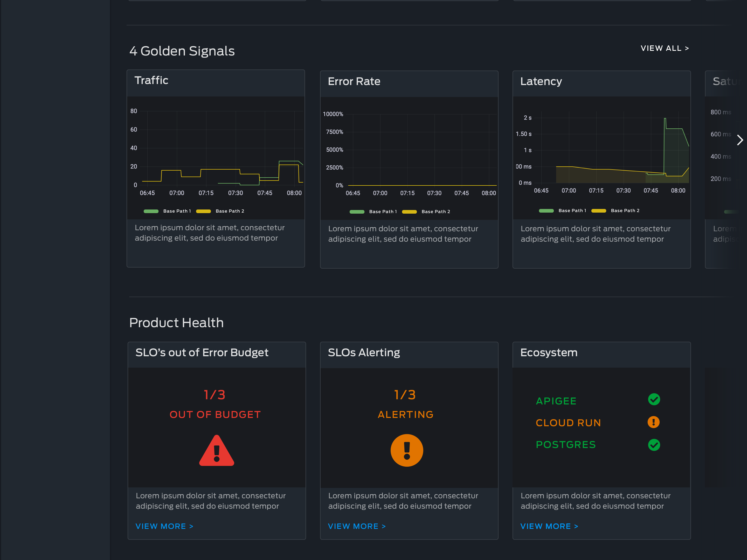Click the Ecosystem card title
747x560 pixels.
click(x=549, y=352)
